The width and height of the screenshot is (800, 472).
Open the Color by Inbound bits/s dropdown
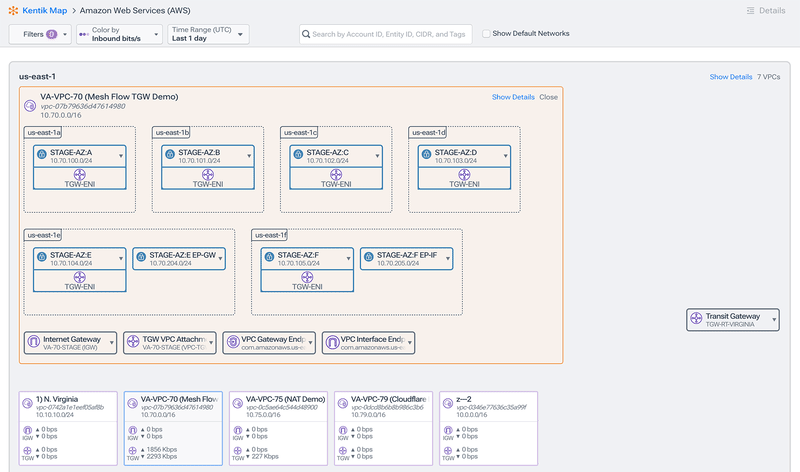tap(119, 34)
